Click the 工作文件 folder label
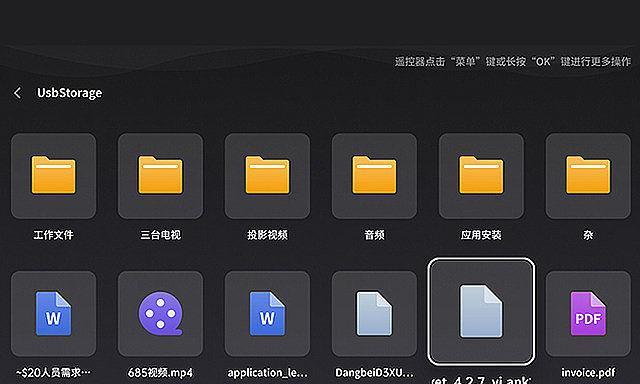The width and height of the screenshot is (640, 384). [x=53, y=235]
